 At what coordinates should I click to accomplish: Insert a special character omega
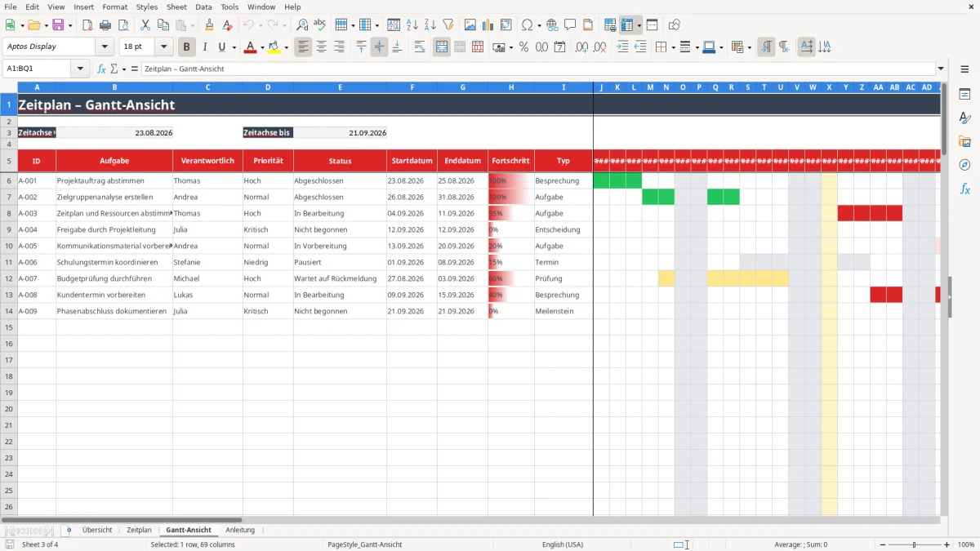[527, 25]
